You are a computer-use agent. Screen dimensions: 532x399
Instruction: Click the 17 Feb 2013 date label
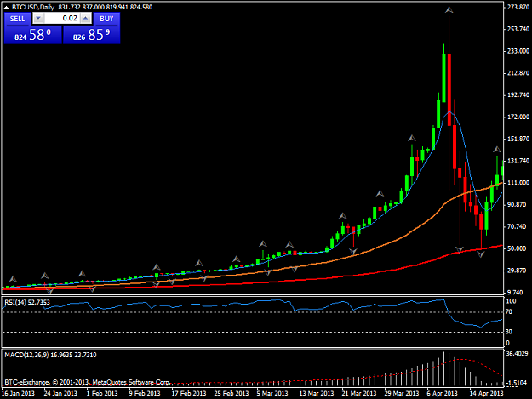189,393
